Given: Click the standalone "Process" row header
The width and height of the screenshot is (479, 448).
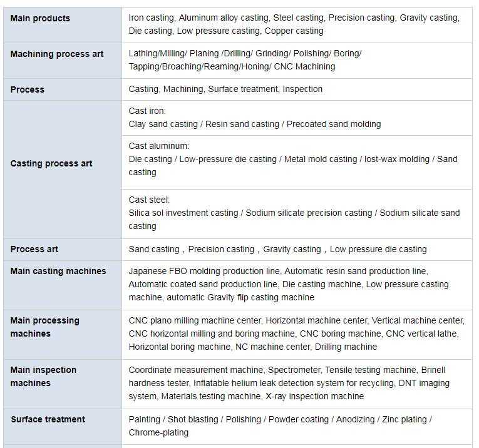Looking at the screenshot, I should [x=28, y=89].
